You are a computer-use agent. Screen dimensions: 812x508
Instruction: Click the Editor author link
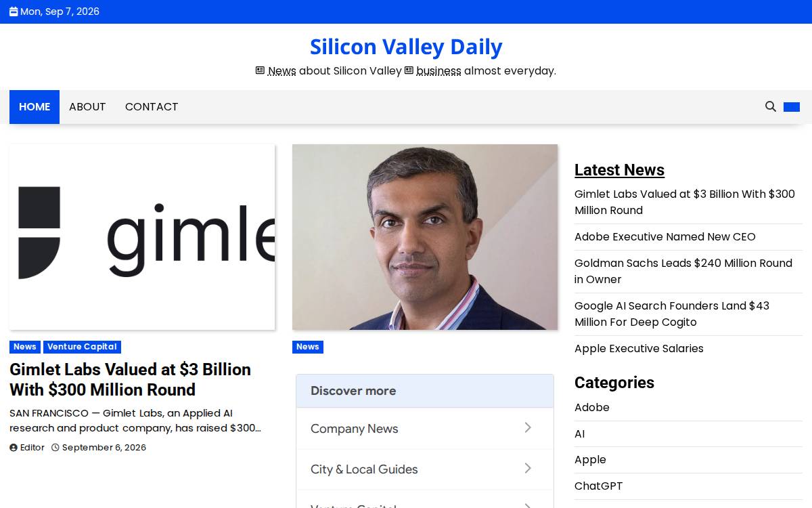32,448
